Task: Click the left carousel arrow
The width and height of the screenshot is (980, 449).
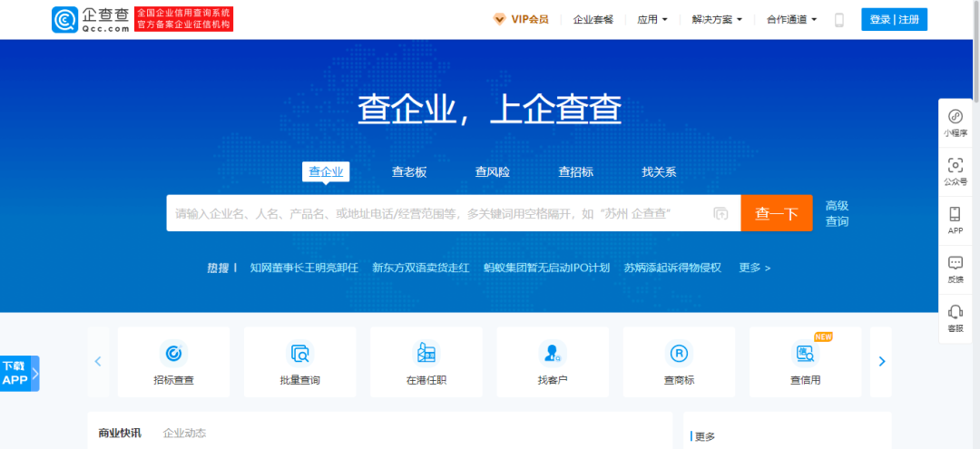Action: tap(98, 362)
